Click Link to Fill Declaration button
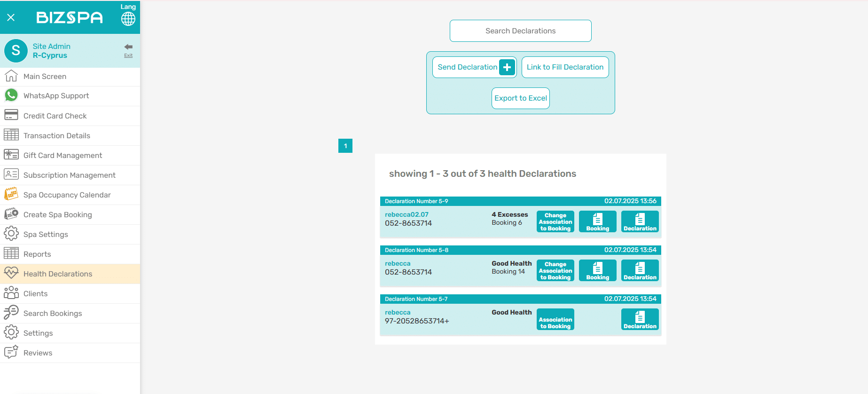The width and height of the screenshot is (868, 394). [565, 67]
